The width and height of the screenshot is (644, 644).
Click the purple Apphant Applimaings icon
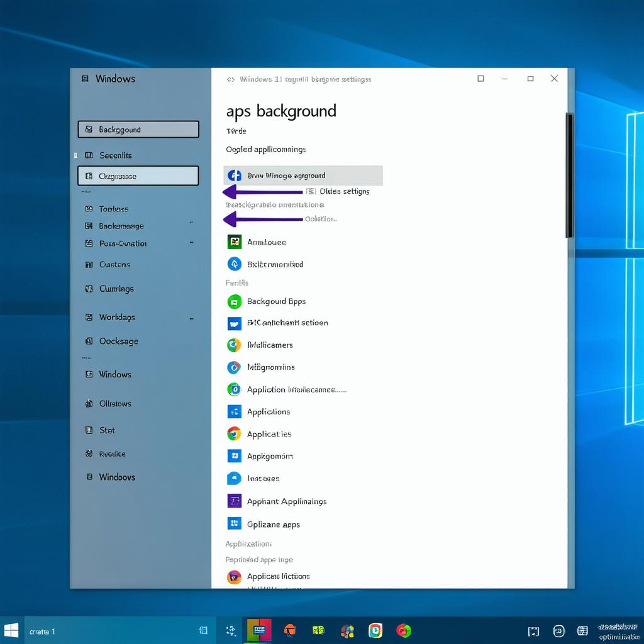pyautogui.click(x=234, y=501)
